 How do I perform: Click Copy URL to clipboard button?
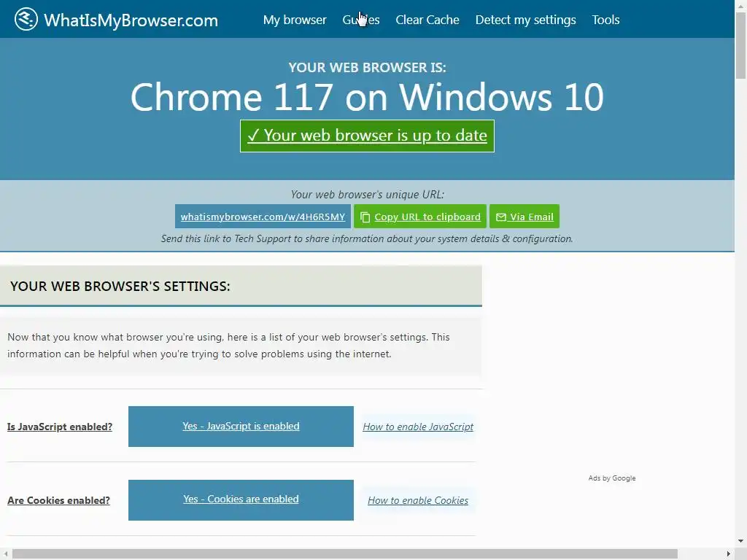click(420, 217)
